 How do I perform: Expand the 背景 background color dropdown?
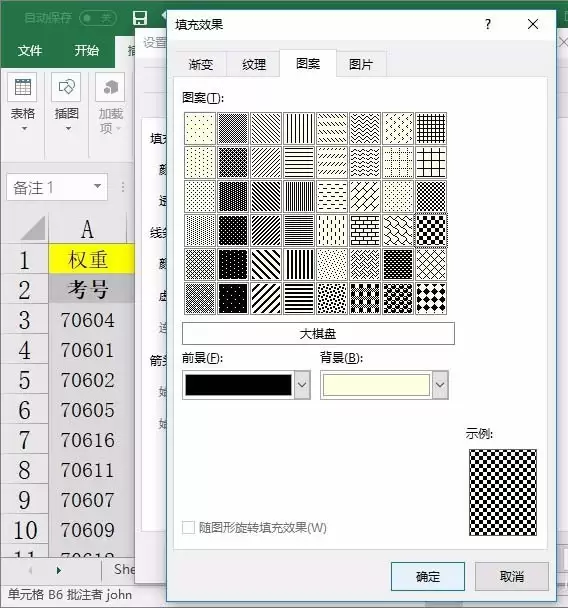pyautogui.click(x=440, y=385)
